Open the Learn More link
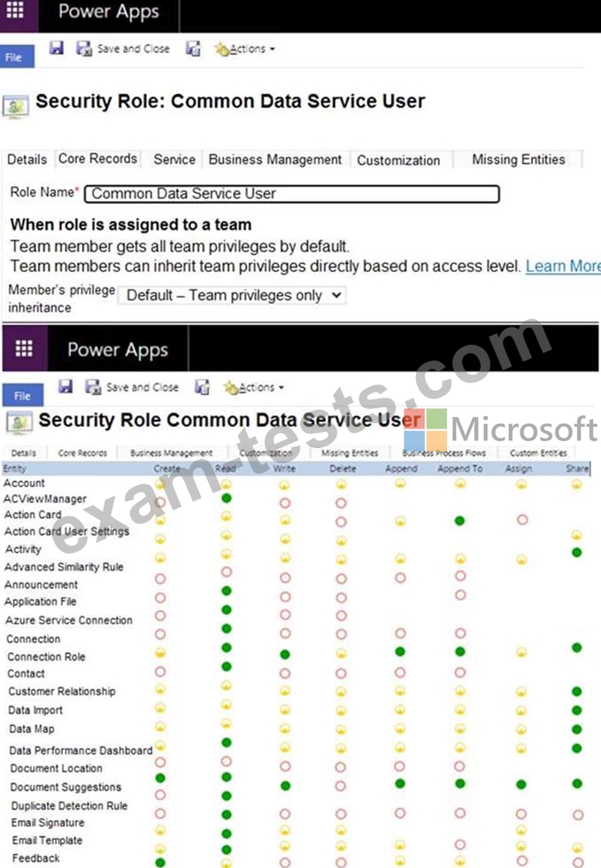The image size is (601, 868). pyautogui.click(x=562, y=266)
